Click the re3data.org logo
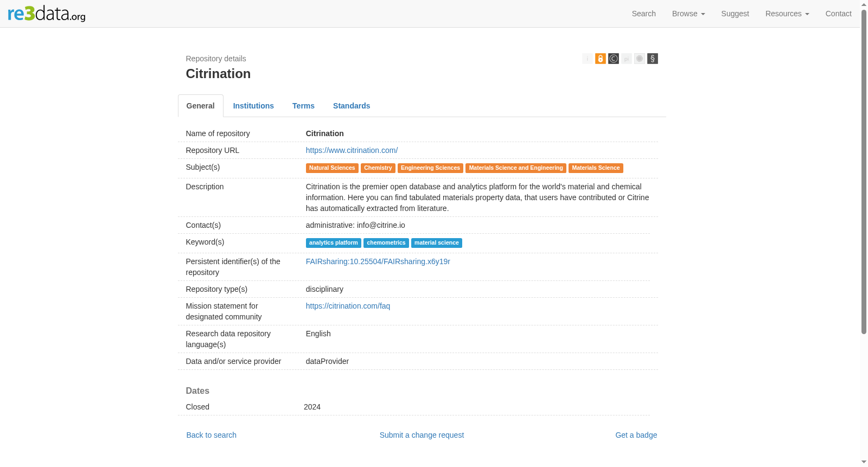 click(47, 13)
